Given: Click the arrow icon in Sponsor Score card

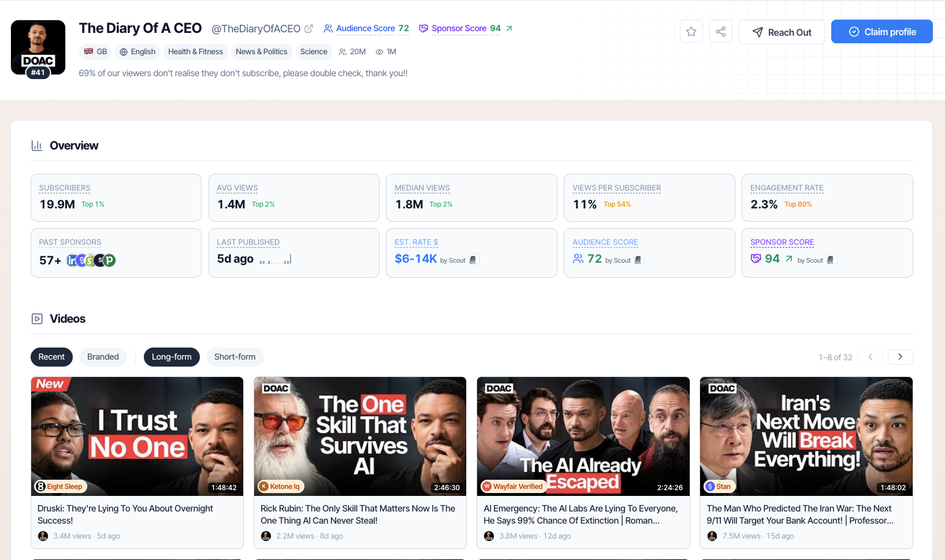Looking at the screenshot, I should tap(789, 259).
